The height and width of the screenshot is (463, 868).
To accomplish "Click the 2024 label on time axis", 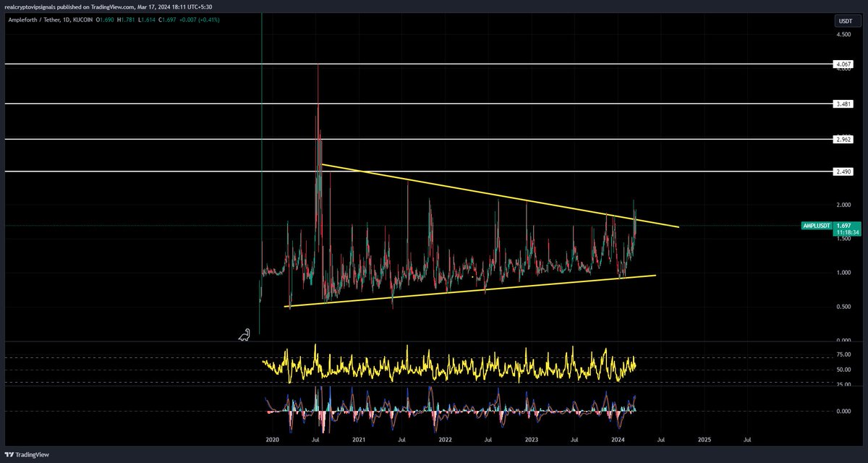I will (618, 439).
